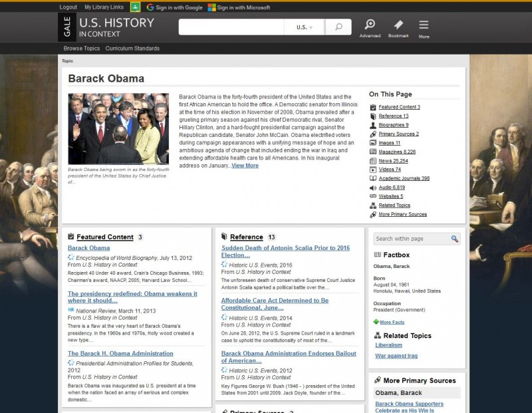Open 'The presidency redefined' article
The image size is (532, 413).
pyautogui.click(x=132, y=297)
